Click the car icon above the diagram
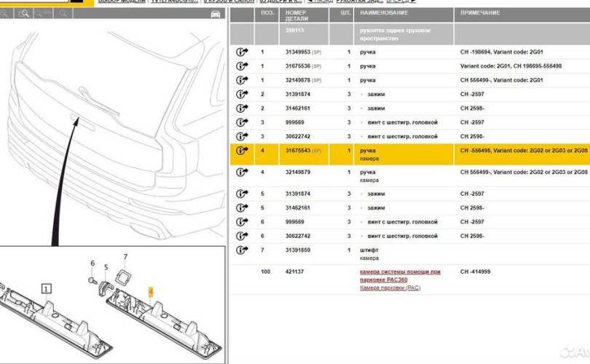 click(x=215, y=14)
